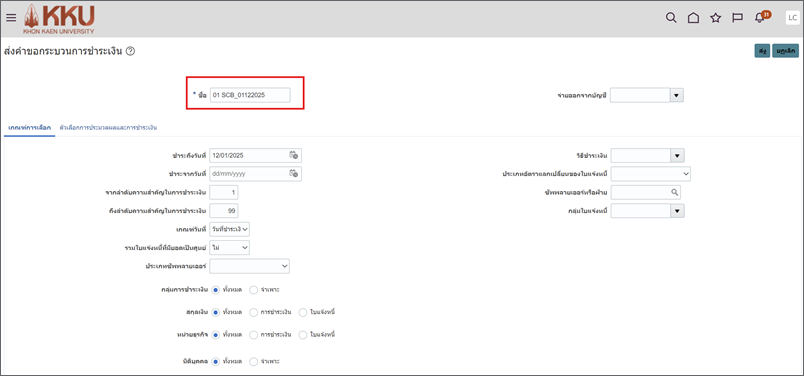The image size is (804, 376).
Task: Select the เกณฑ์การเลือก tab
Action: click(29, 127)
